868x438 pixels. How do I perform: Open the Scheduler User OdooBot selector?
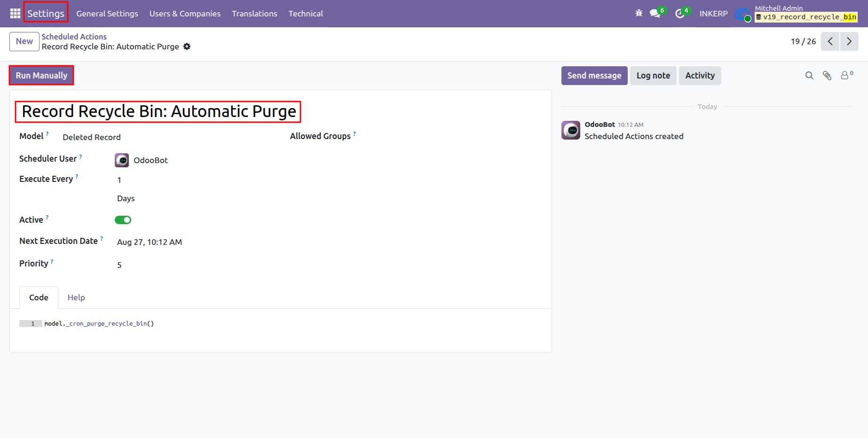(150, 160)
